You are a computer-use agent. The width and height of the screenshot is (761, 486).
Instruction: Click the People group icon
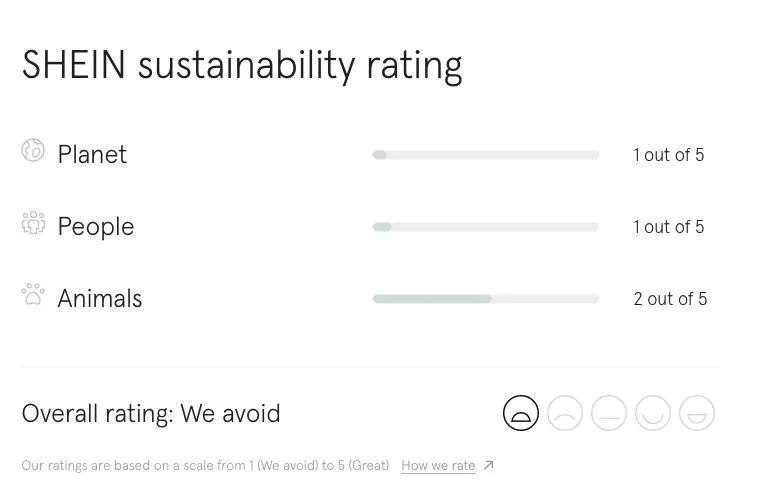coord(33,223)
